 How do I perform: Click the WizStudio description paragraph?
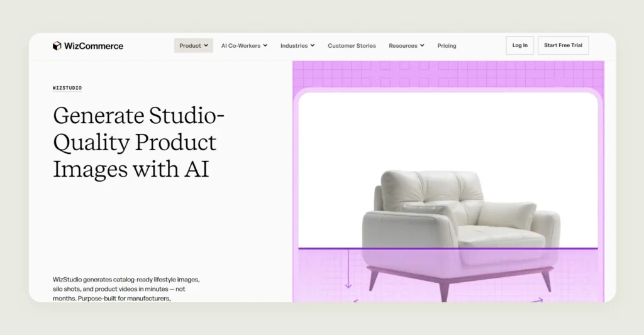click(x=126, y=289)
